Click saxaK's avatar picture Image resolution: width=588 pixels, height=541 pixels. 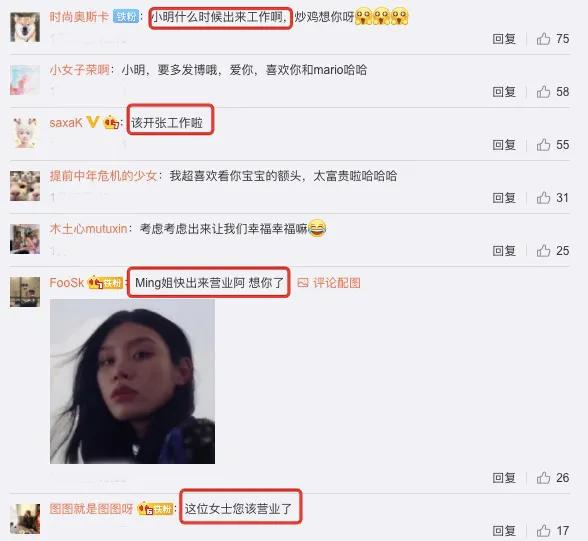(25, 133)
